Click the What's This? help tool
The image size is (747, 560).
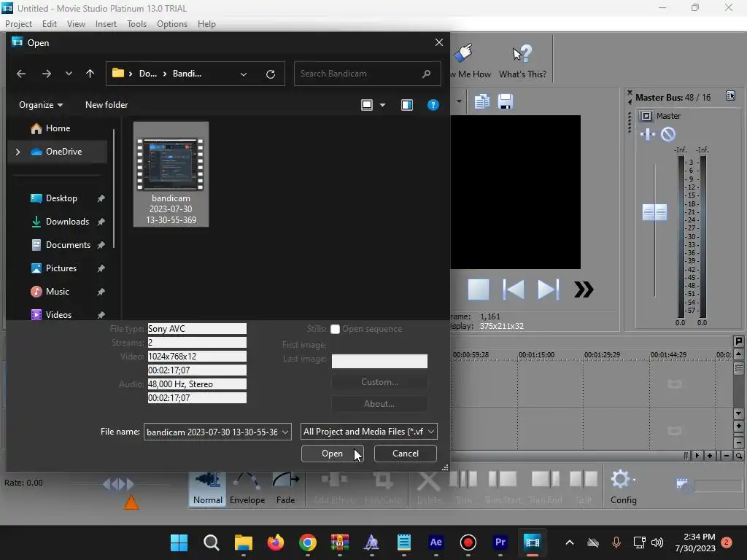tap(522, 61)
